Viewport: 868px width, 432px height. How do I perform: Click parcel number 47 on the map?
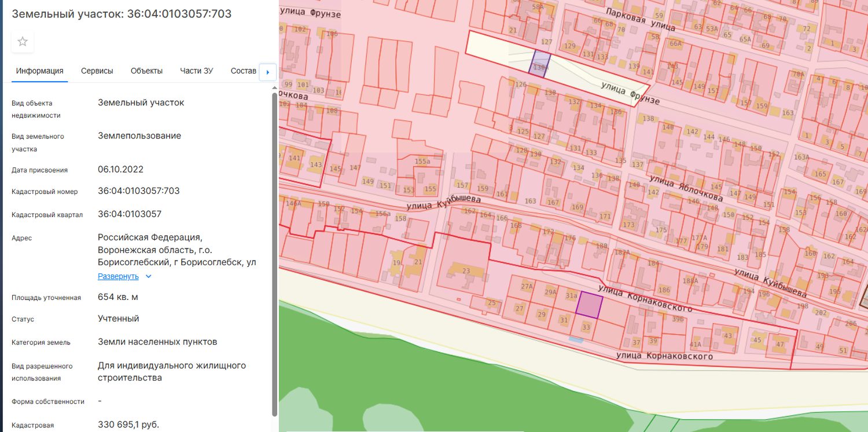pyautogui.click(x=780, y=345)
